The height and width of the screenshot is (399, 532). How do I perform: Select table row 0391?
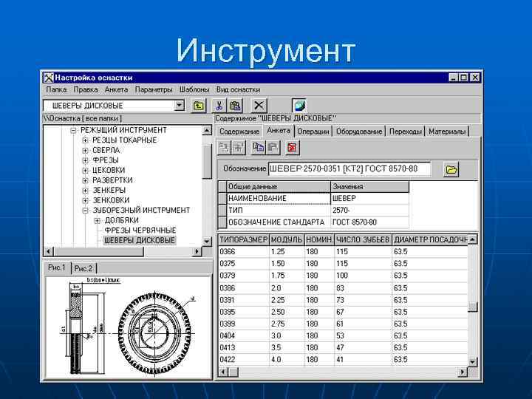coord(343,300)
